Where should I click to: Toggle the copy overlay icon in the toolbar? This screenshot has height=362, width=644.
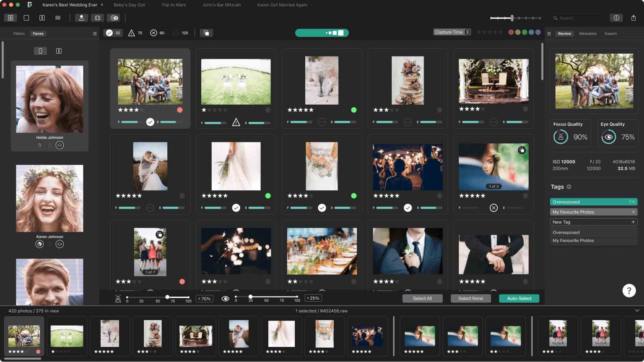click(206, 32)
